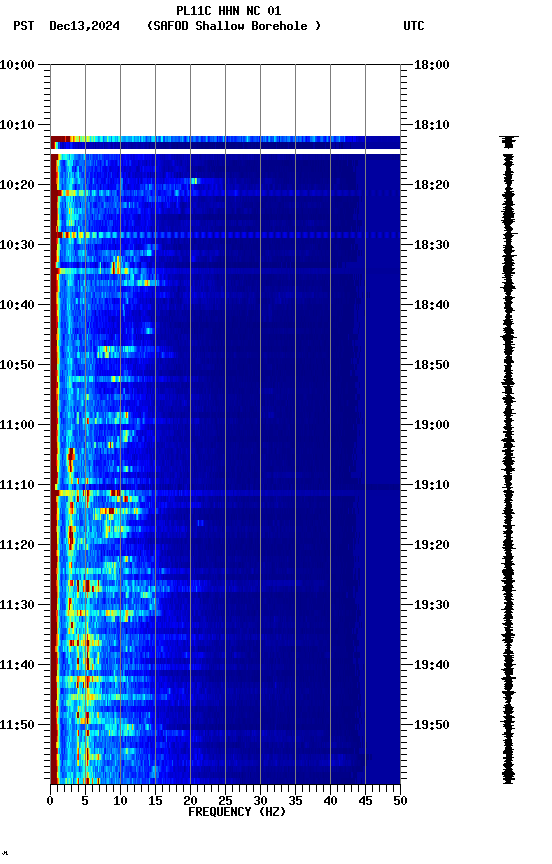Click the 19:30 UTC time label

[432, 605]
